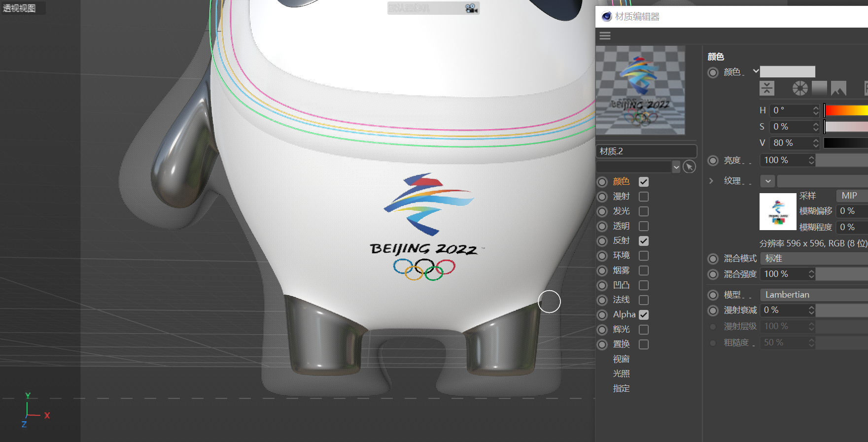
Task: Enable the 漫射 channel checkbox
Action: click(644, 197)
